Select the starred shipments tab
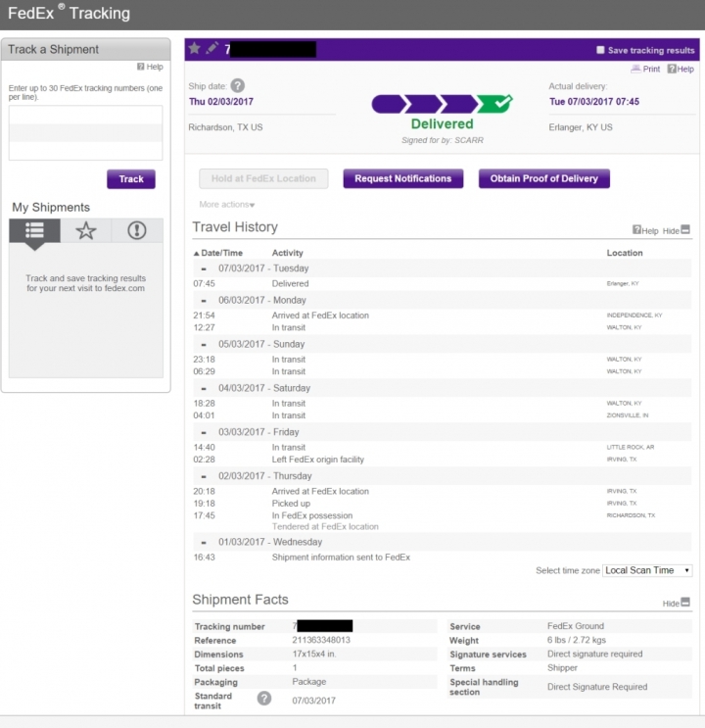The height and width of the screenshot is (728, 705). tap(86, 231)
